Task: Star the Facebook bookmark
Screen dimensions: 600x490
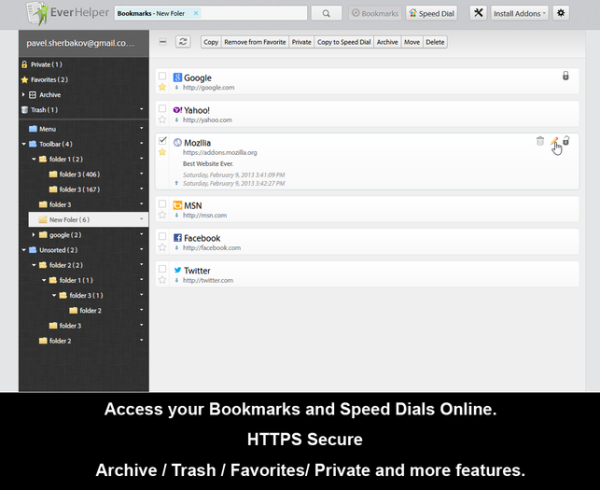Action: (x=162, y=247)
